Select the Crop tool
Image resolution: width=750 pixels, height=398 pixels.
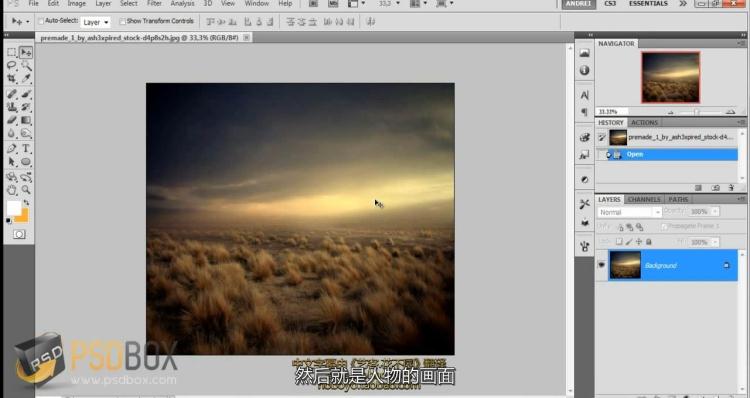[12, 78]
